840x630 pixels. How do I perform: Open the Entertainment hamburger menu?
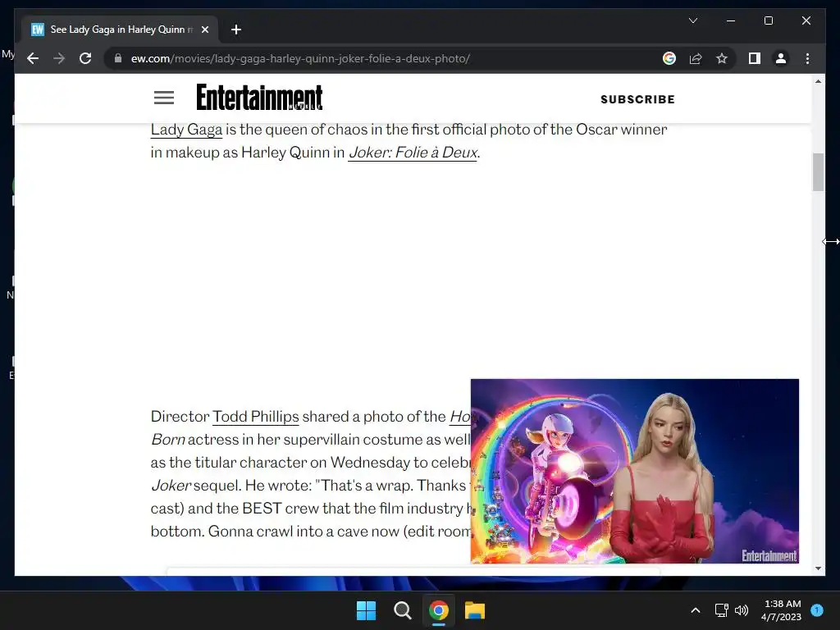(164, 98)
